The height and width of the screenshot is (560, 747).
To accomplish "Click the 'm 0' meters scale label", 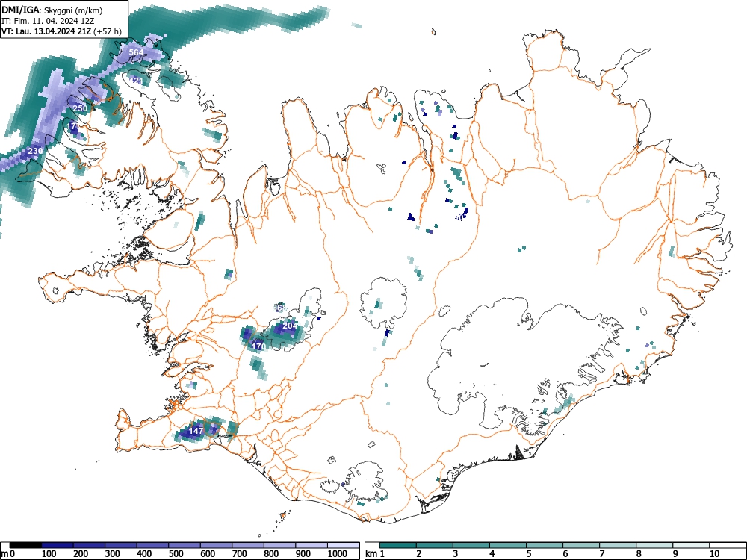I will click(x=7, y=554).
